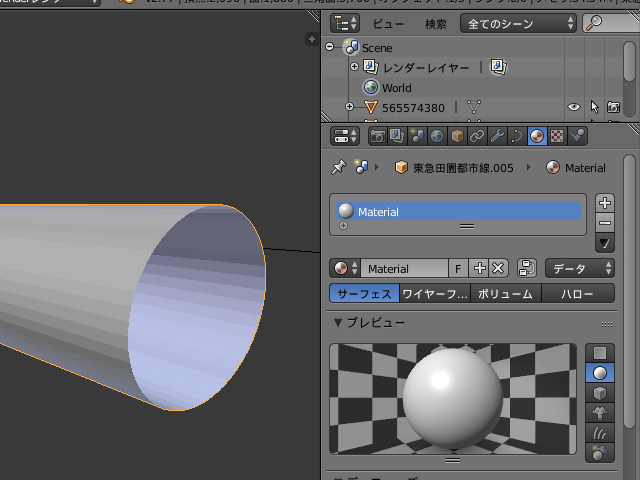Click the outliner vertical scrollbar
640x480 pixels.
tap(629, 61)
